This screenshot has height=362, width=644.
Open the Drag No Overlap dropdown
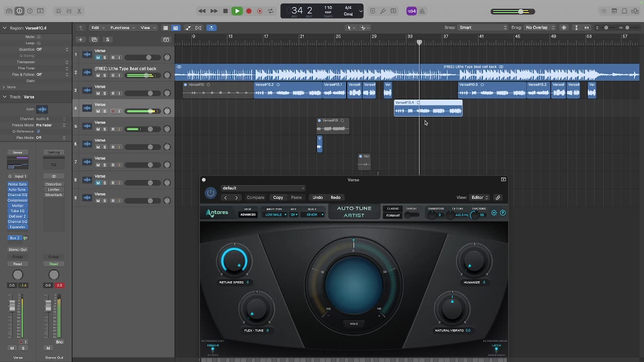(x=540, y=28)
